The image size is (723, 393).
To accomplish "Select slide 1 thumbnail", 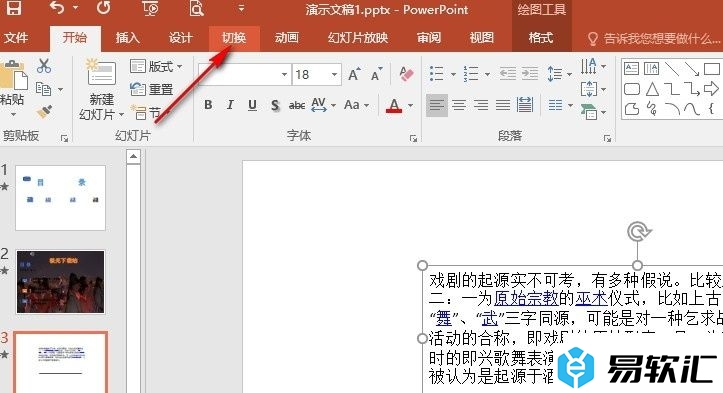I will (x=60, y=198).
